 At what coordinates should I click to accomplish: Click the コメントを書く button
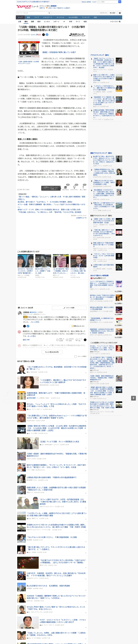coord(69,308)
